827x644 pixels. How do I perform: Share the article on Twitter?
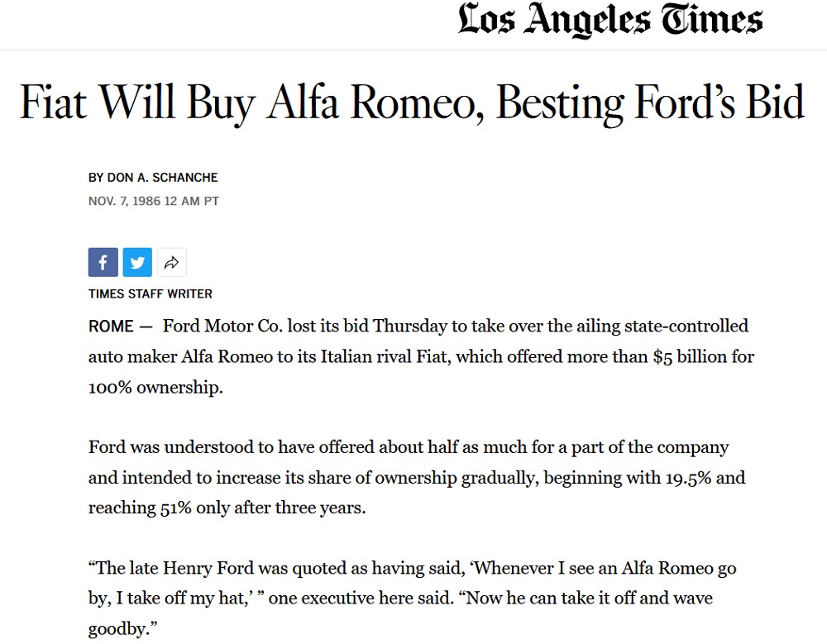[137, 263]
